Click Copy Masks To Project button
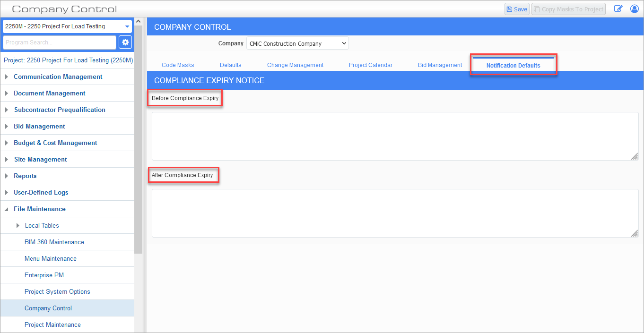The height and width of the screenshot is (333, 644). tap(569, 9)
